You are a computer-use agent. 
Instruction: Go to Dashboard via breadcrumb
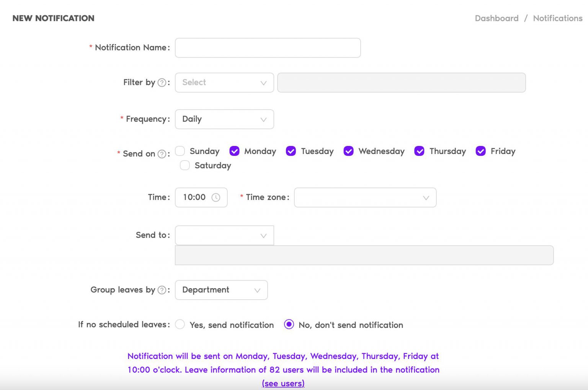pos(496,18)
